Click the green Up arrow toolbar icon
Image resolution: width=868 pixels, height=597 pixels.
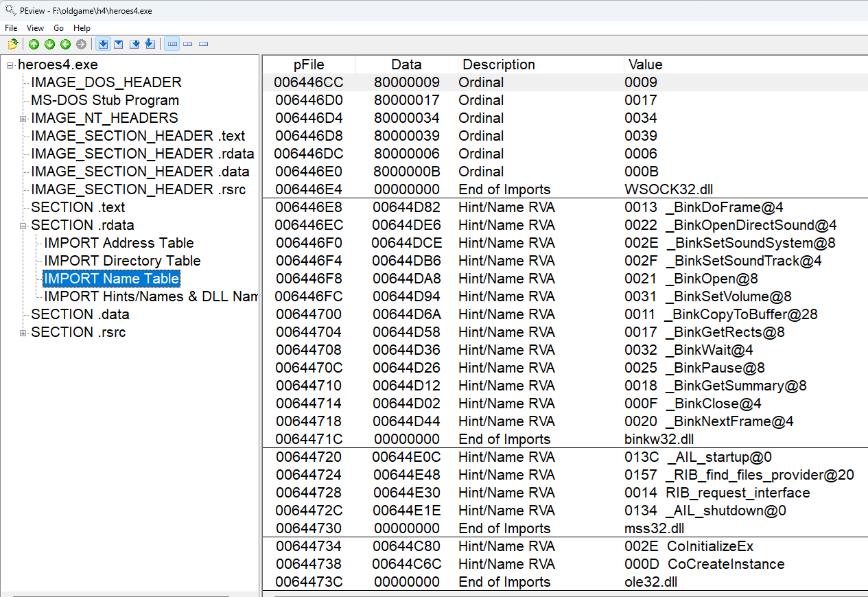tap(34, 45)
